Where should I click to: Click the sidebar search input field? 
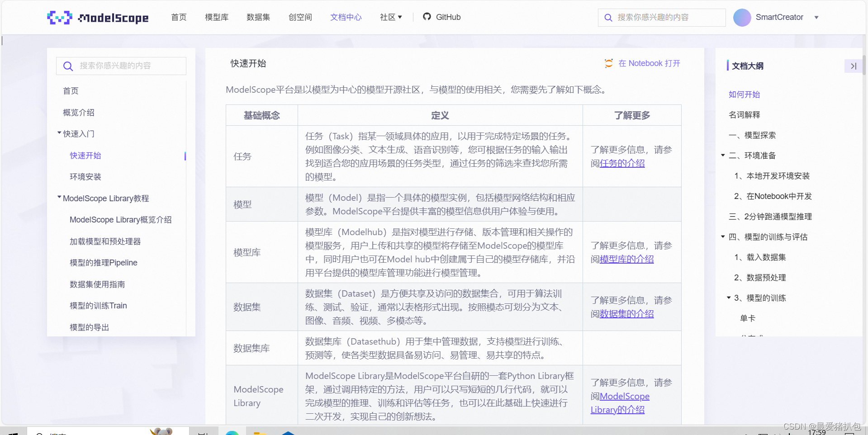tap(121, 66)
